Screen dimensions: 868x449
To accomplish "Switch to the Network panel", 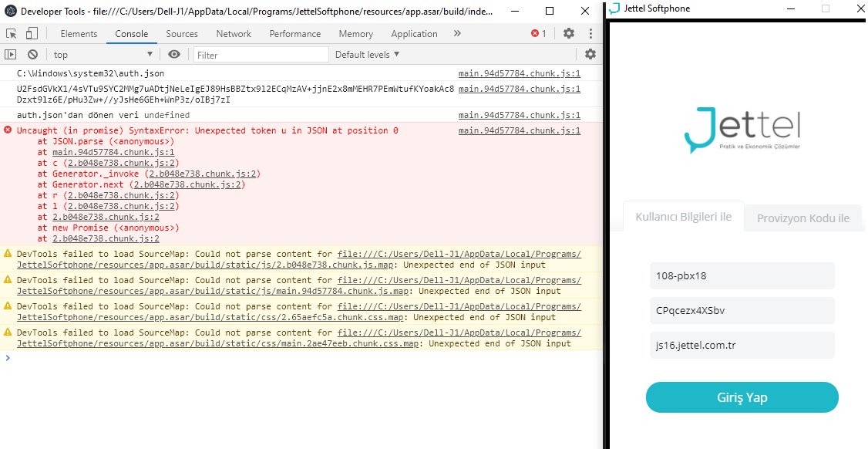I will pos(234,34).
